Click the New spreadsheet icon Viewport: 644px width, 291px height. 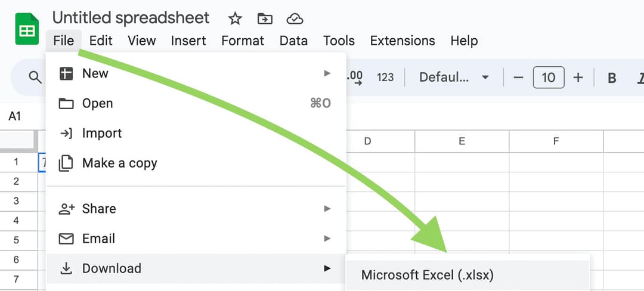(x=66, y=73)
